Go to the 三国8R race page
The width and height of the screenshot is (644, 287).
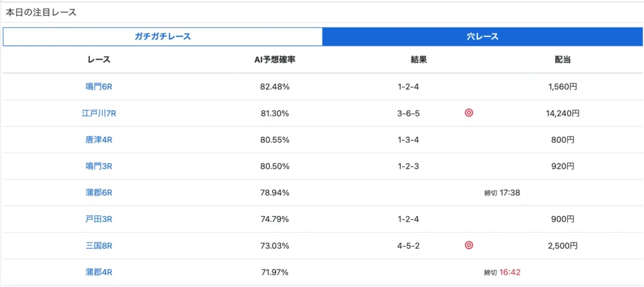tap(99, 246)
